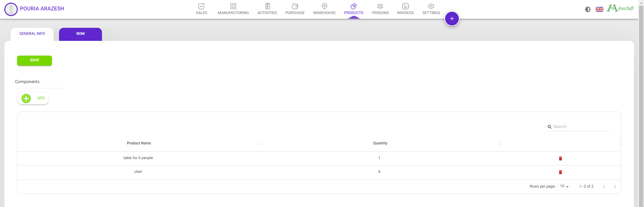Change language via UK flag icon
Image resolution: width=644 pixels, height=207 pixels.
point(599,9)
